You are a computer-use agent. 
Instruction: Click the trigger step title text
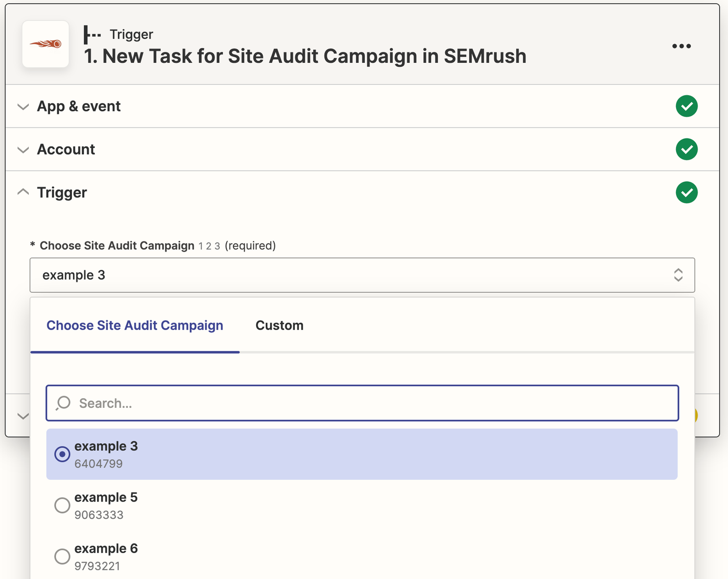pos(305,56)
